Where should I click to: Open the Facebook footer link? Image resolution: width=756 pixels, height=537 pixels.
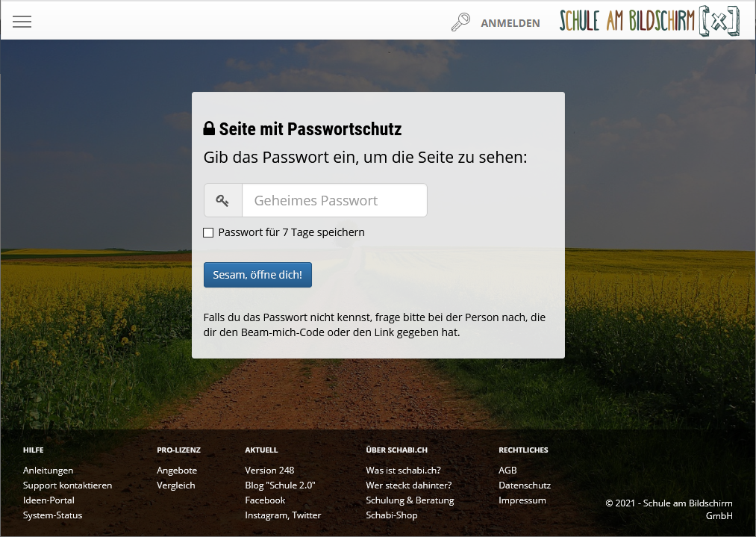tap(265, 500)
